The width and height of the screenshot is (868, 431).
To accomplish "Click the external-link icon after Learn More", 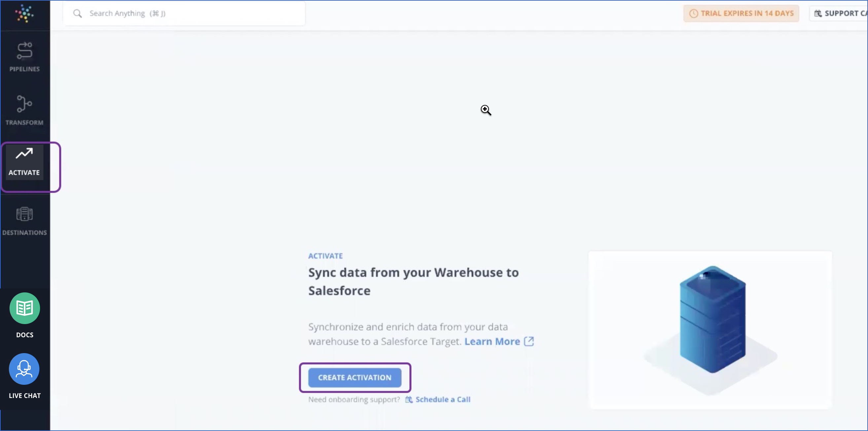I will [x=529, y=341].
